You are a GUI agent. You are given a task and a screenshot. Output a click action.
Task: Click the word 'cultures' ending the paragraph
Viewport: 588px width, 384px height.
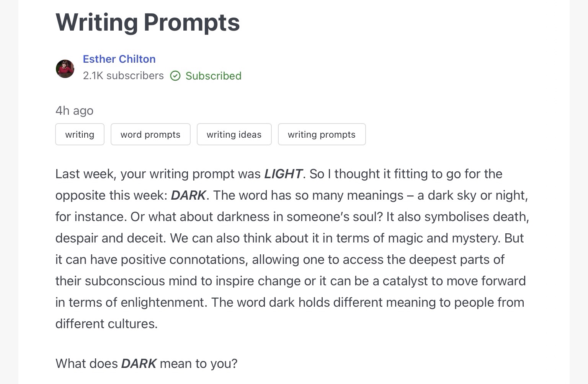[x=132, y=324]
